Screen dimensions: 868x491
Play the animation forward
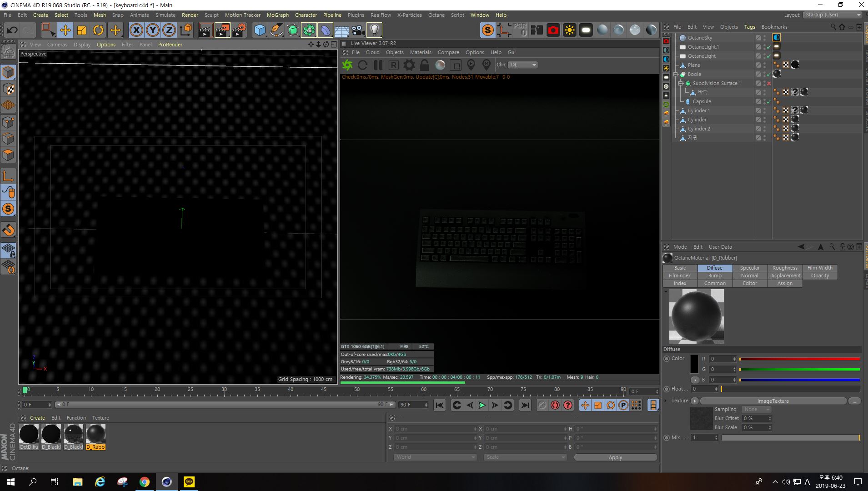click(x=482, y=405)
